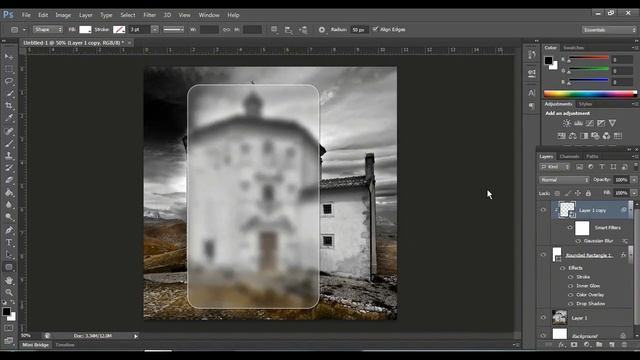Hide the Background layer

pos(543,336)
